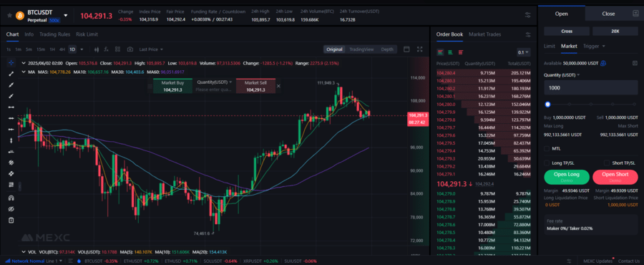Screen dimensions: 644x265
Task: Open the Last Price dropdown
Action: point(151,49)
